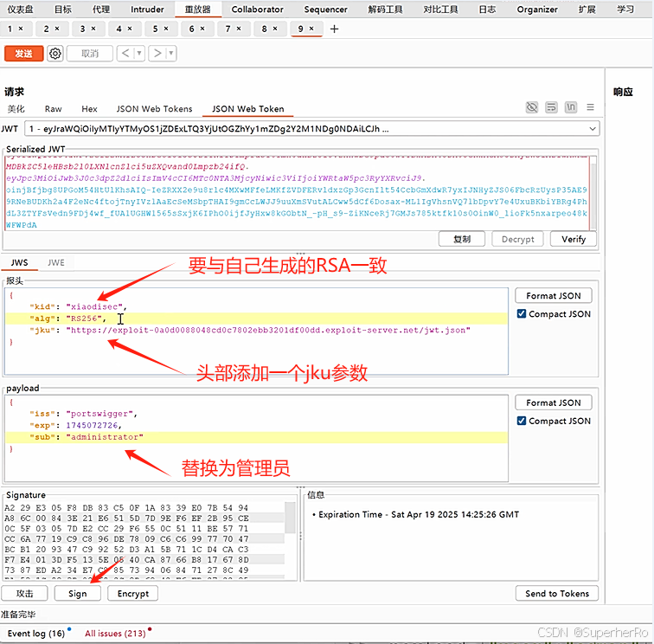Go to next request history arrow
This screenshot has height=644, width=654.
point(157,54)
